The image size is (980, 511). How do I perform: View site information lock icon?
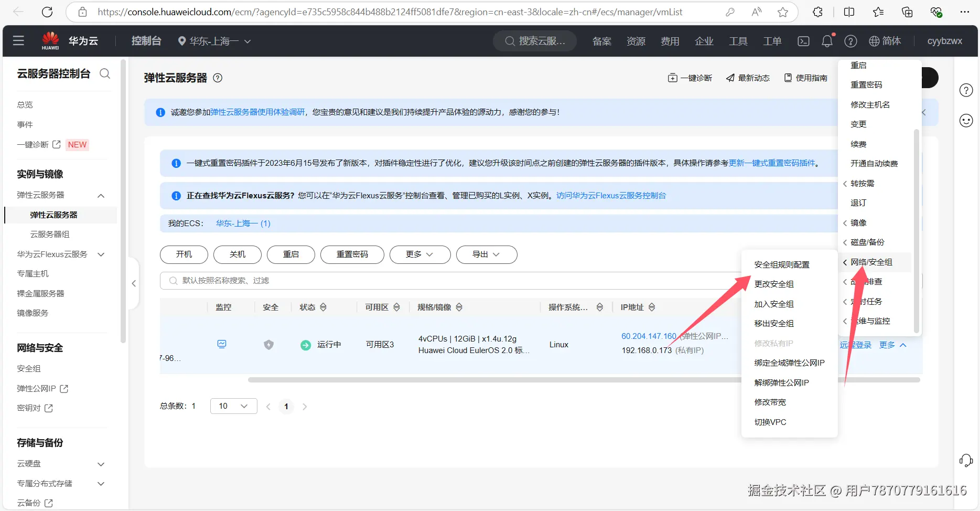[x=82, y=12]
